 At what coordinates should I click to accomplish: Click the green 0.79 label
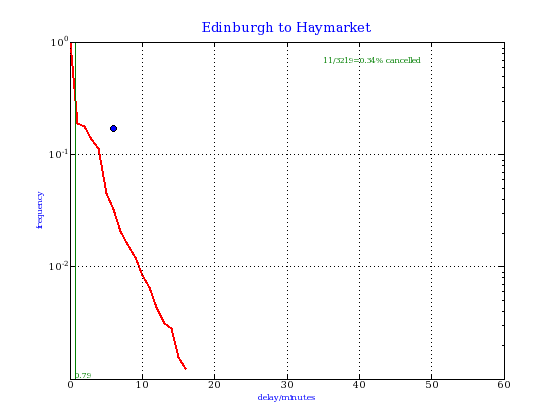(83, 375)
